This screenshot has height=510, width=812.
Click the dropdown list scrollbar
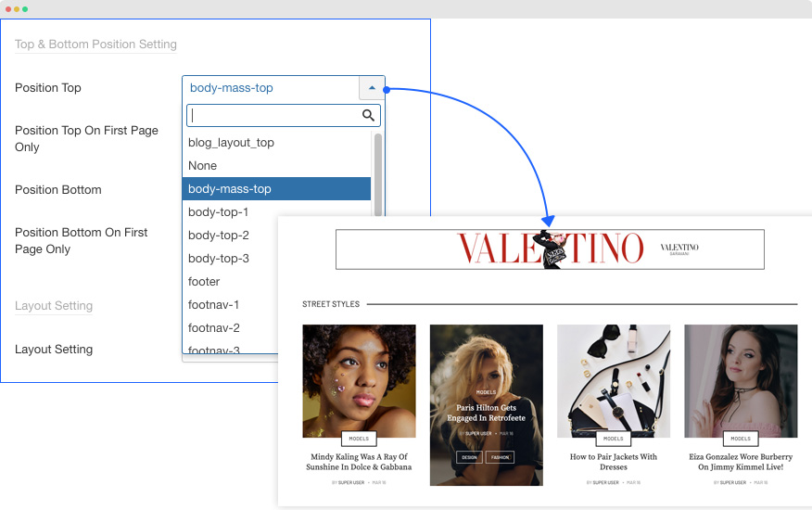378,174
